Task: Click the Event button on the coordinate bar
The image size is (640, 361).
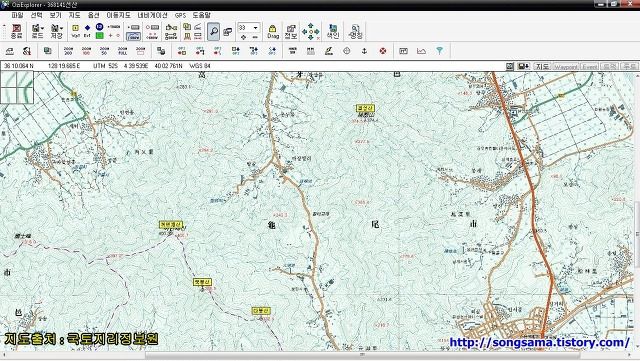Action: (x=589, y=66)
